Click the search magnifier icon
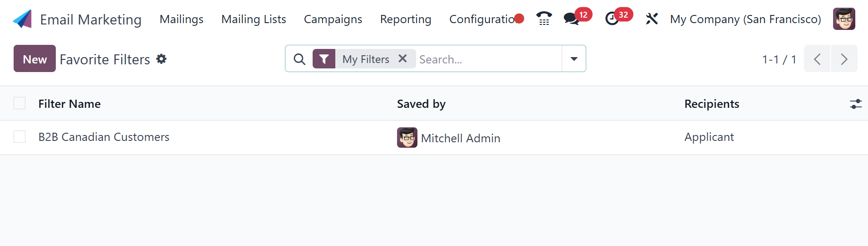 (x=299, y=59)
